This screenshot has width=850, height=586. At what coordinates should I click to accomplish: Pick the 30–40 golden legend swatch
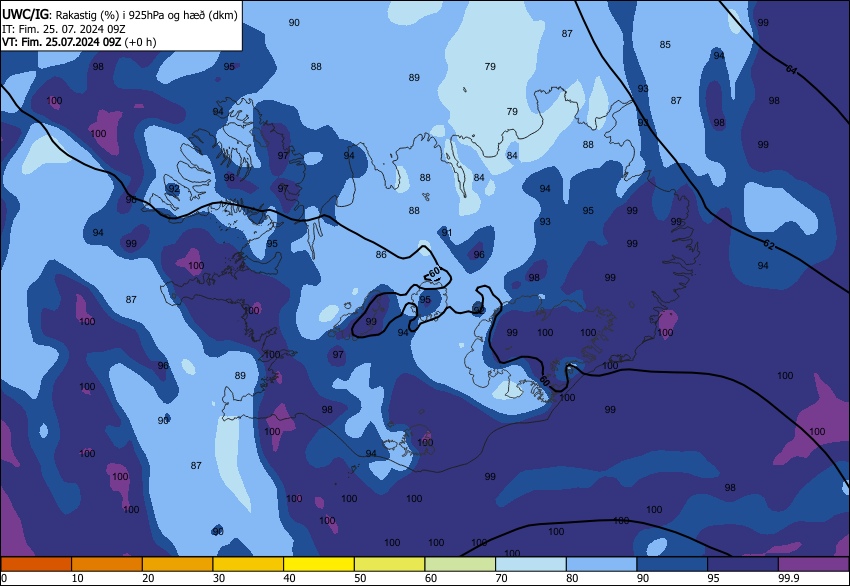point(248,564)
